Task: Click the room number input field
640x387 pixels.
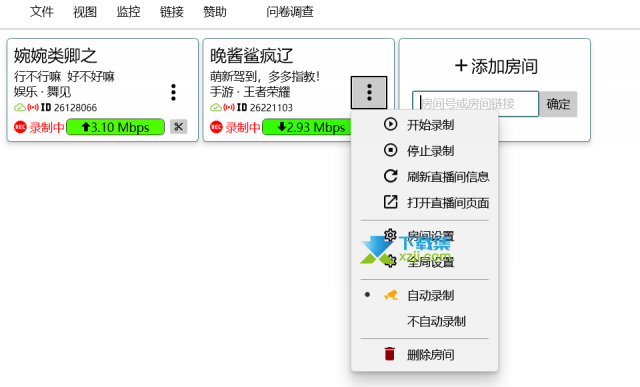Action: [x=476, y=104]
